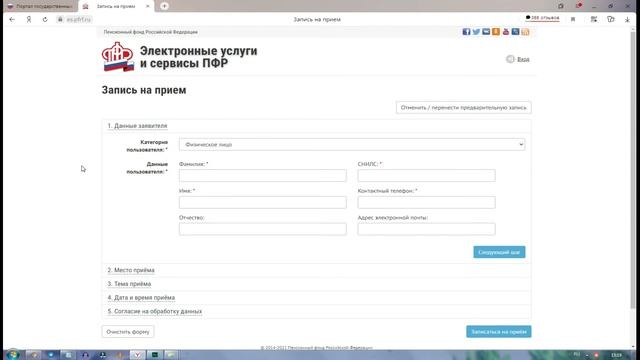
Task: Open the browser downloads arrow icon
Action: click(x=627, y=19)
